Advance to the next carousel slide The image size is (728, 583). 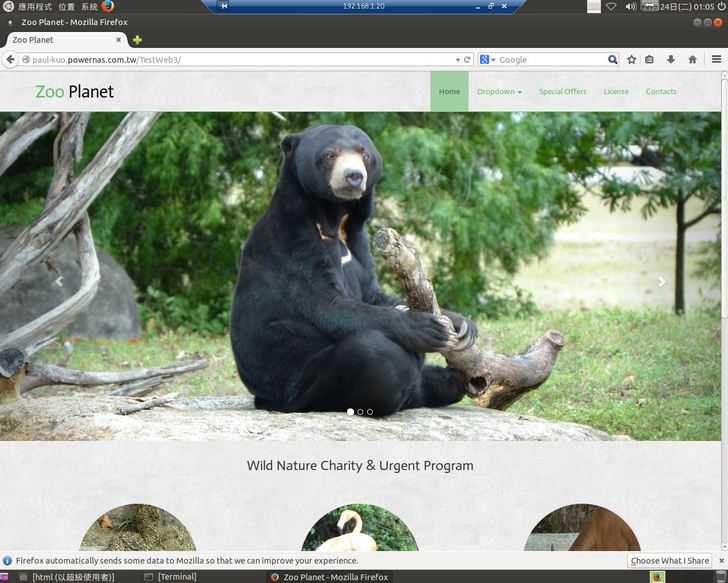661,281
